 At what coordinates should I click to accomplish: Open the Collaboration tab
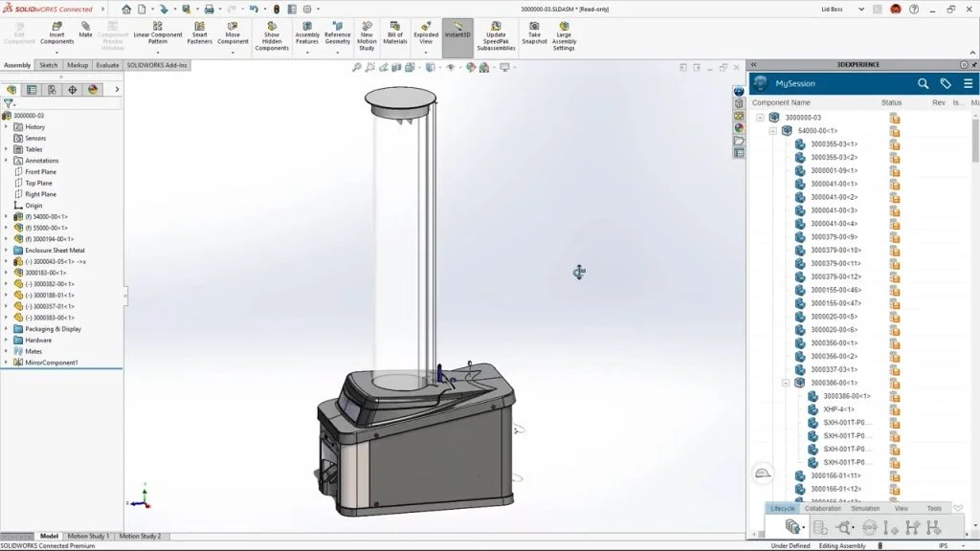(x=822, y=508)
